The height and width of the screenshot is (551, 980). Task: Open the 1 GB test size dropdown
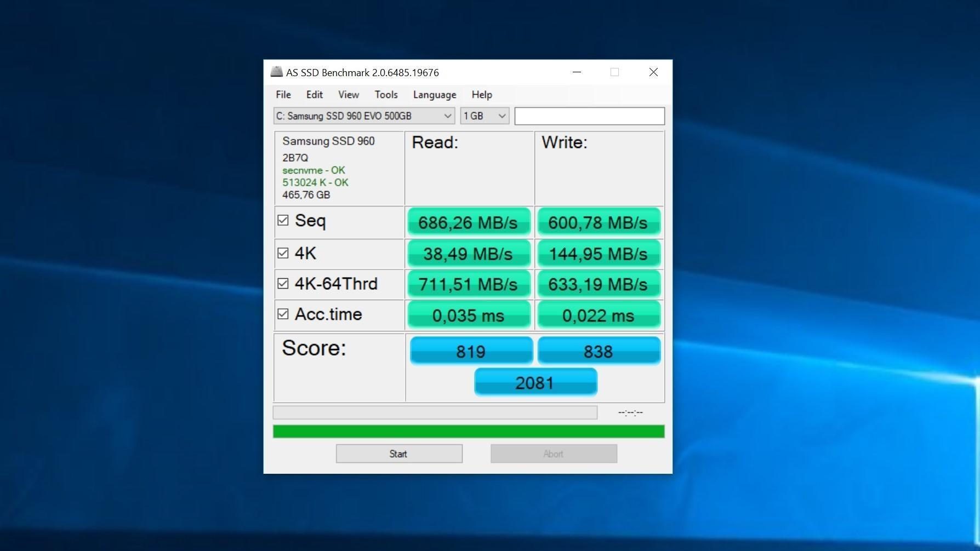pyautogui.click(x=485, y=116)
